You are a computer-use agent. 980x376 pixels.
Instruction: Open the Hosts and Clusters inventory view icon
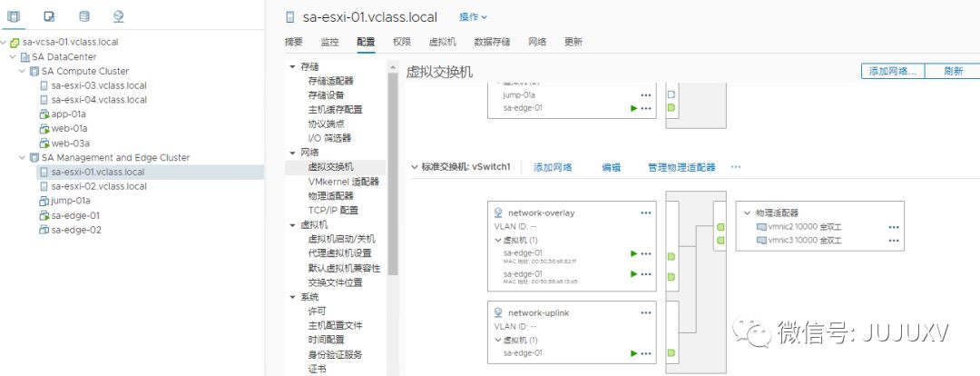click(13, 17)
